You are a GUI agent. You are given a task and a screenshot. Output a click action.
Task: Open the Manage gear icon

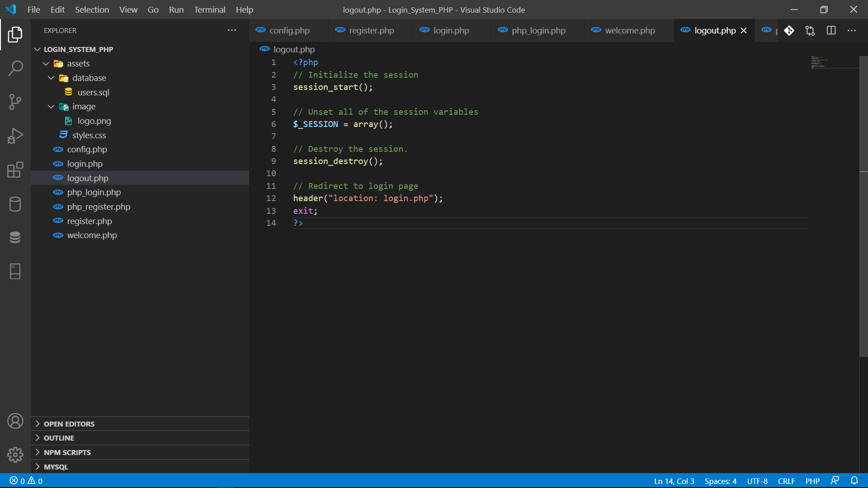click(15, 455)
